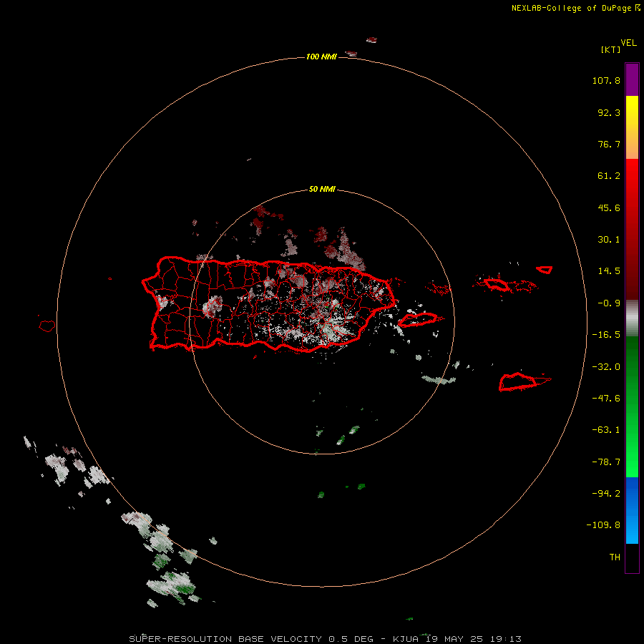
Task: Click the -78.7 legend value
Action: click(x=606, y=462)
